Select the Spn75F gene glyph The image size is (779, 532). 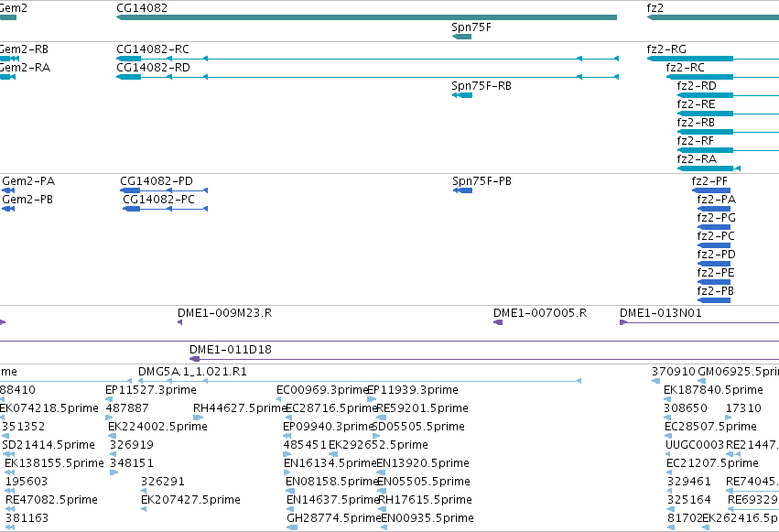(461, 37)
